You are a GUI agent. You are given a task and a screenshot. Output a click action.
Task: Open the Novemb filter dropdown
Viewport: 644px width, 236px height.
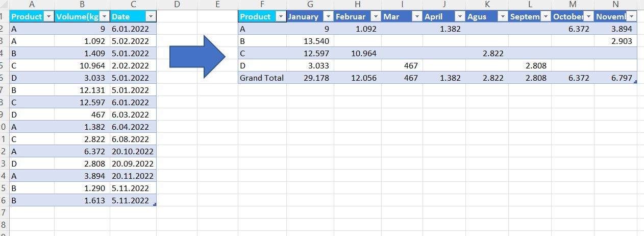631,17
